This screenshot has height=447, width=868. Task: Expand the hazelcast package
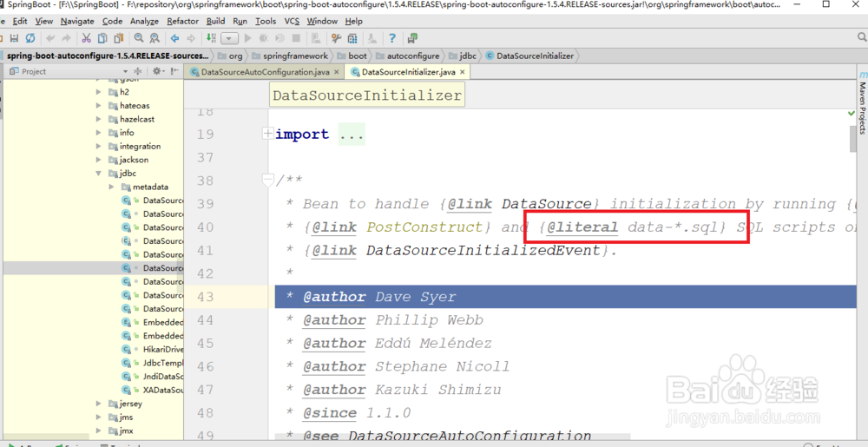pos(99,119)
